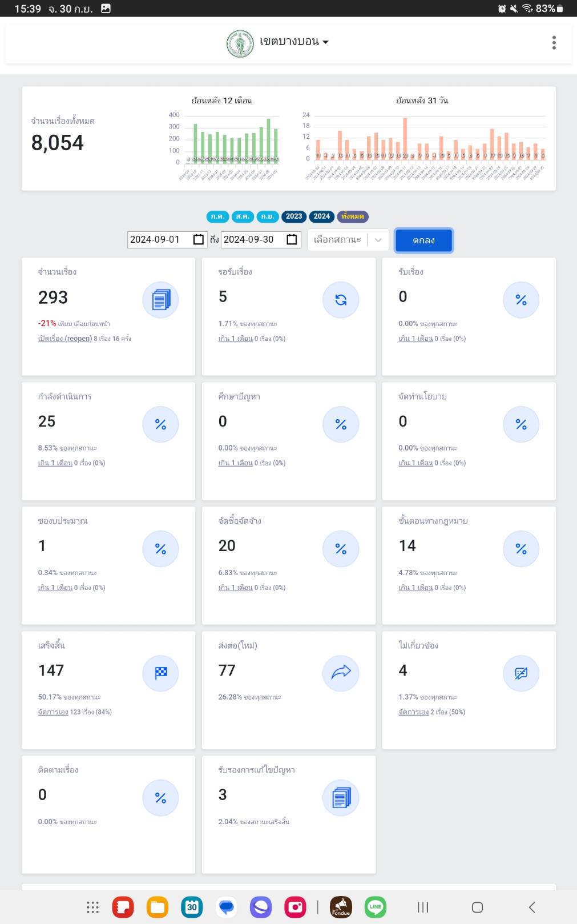Tap the percent icon in จัดซื้อจัดจ้าง card

(341, 549)
